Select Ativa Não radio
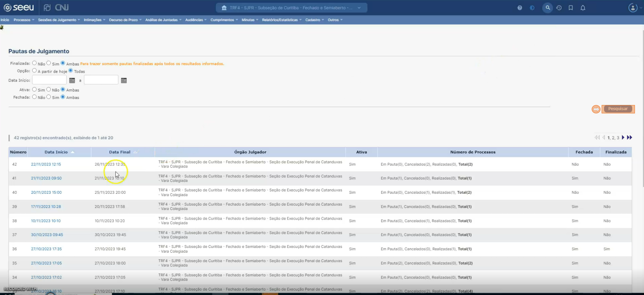644x295 pixels. 48,89
